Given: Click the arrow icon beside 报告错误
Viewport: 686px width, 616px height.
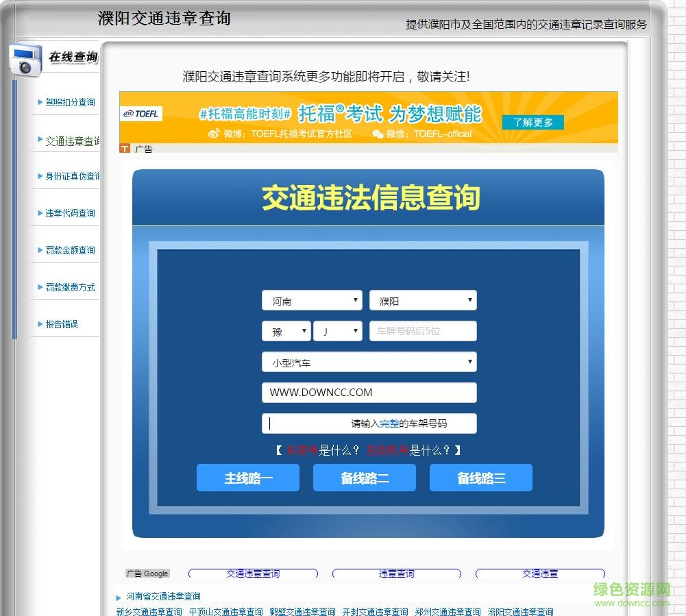Looking at the screenshot, I should (x=41, y=323).
